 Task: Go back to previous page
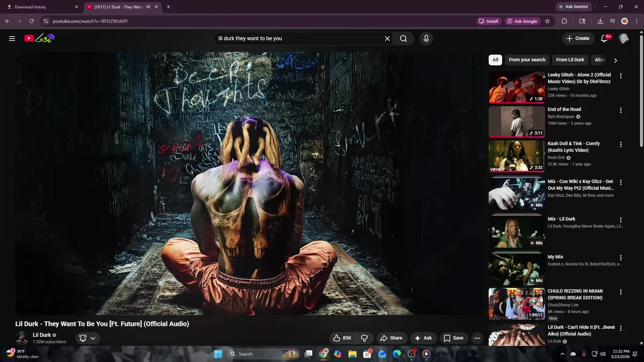7,21
